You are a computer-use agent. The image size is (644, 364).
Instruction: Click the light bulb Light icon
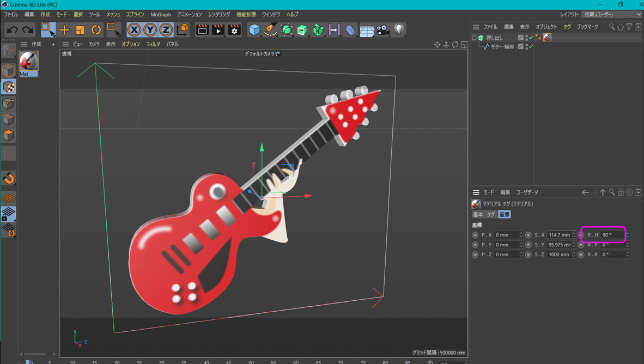[x=399, y=30]
